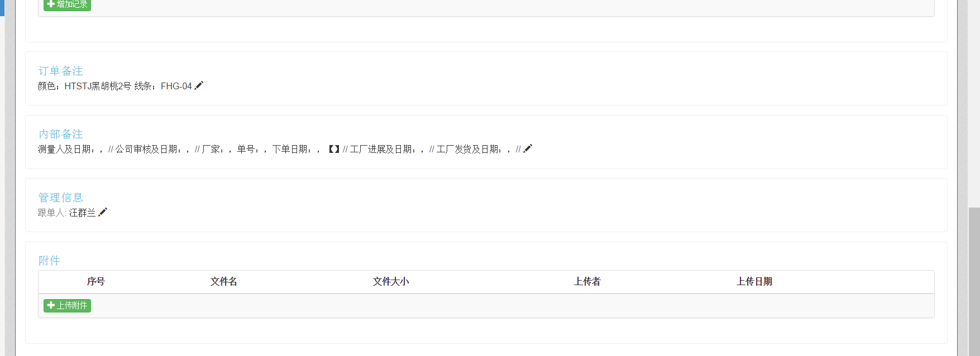The width and height of the screenshot is (980, 356).
Task: Click the 序号 column header
Action: point(95,281)
